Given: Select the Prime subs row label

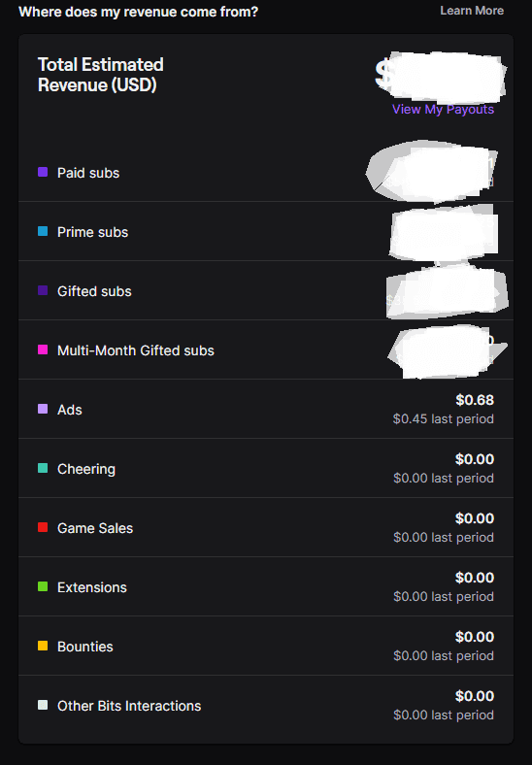Looking at the screenshot, I should pyautogui.click(x=93, y=232).
